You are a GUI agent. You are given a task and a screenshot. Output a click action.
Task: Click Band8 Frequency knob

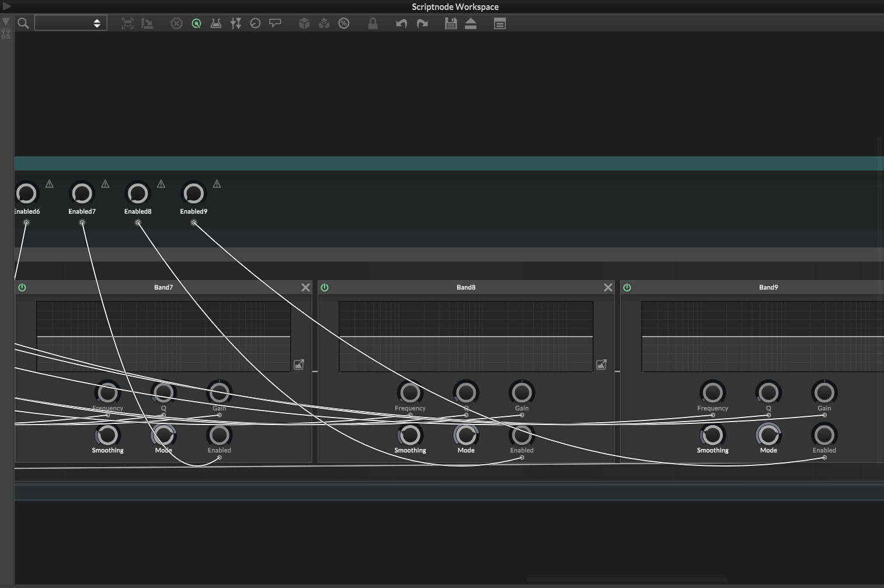pos(410,392)
